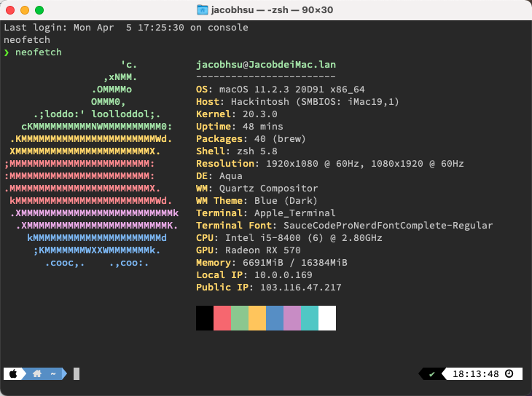Click the 'jacobhsu@JacobdeiMac.lan' header

click(266, 64)
